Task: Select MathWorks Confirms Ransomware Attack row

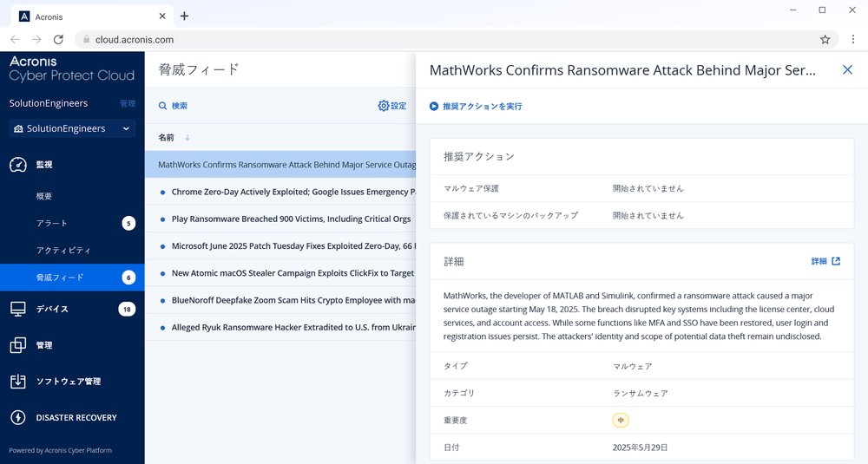Action: pos(280,165)
